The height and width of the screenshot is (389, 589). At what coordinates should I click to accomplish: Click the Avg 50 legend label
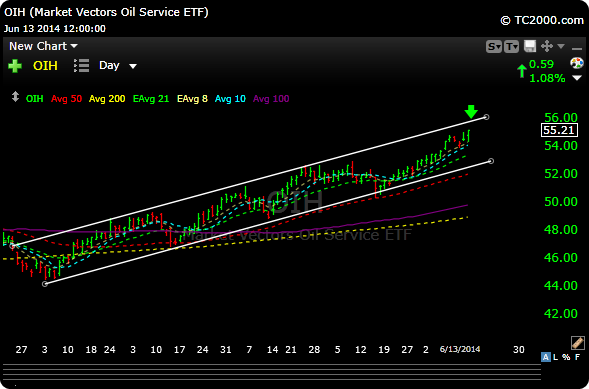click(x=66, y=99)
